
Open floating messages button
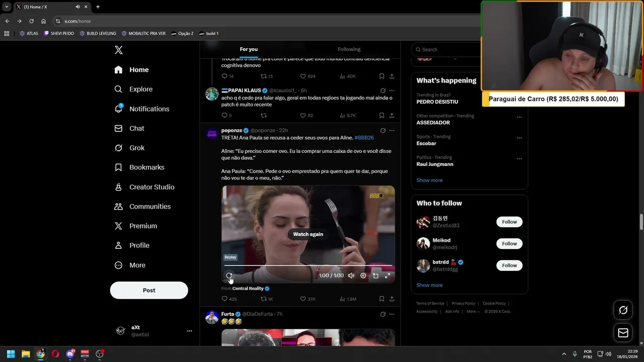[x=623, y=333]
